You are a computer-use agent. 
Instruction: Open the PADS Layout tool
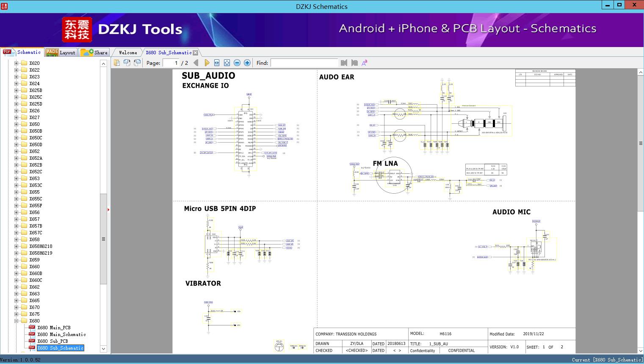[61, 52]
